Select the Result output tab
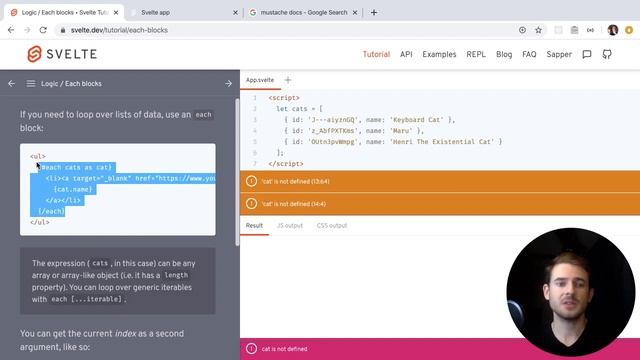The image size is (640, 360). tap(254, 225)
